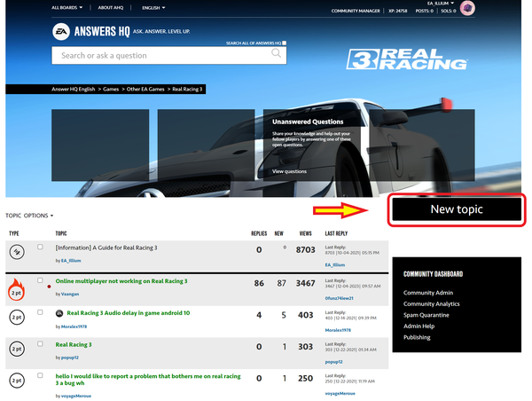Image resolution: width=532 pixels, height=401 pixels.
Task: Open the first empty tile in the banner
Action: click(x=100, y=145)
